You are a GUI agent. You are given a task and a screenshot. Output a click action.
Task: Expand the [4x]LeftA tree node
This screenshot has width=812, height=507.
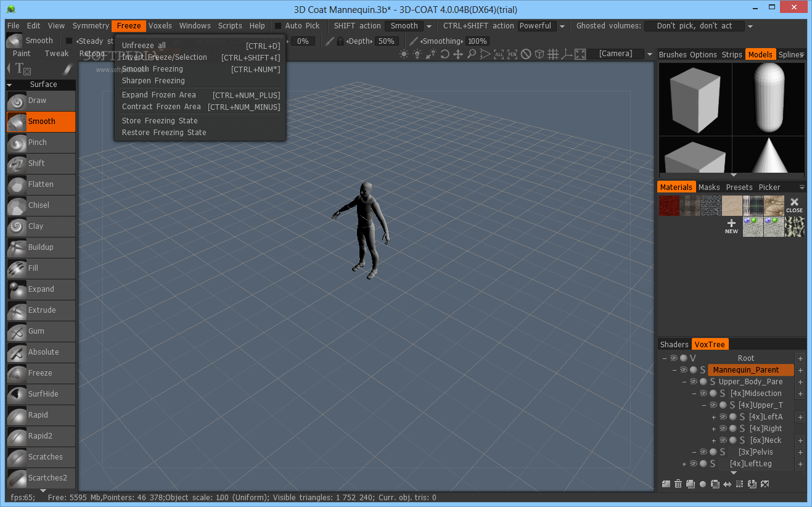714,417
